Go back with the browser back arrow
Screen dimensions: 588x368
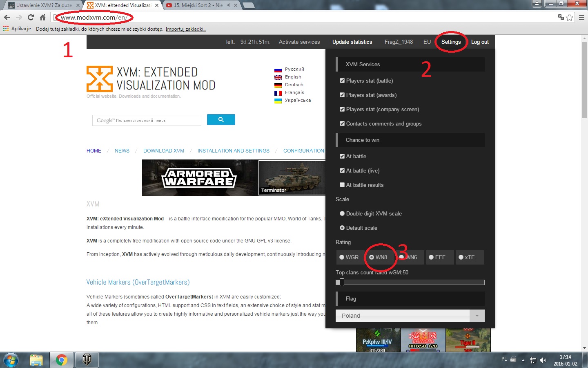pyautogui.click(x=7, y=18)
